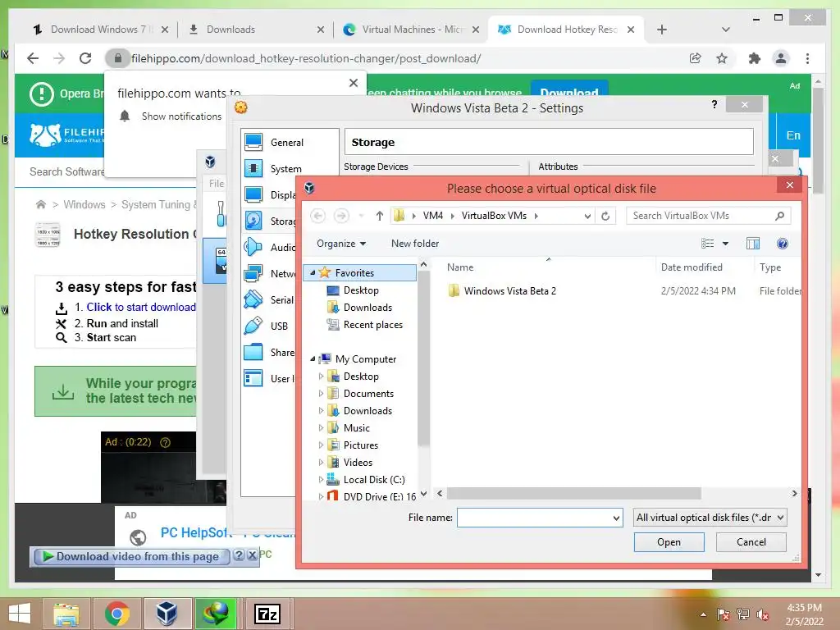
Task: Click the search magnifier in file dialog
Action: [x=779, y=216]
